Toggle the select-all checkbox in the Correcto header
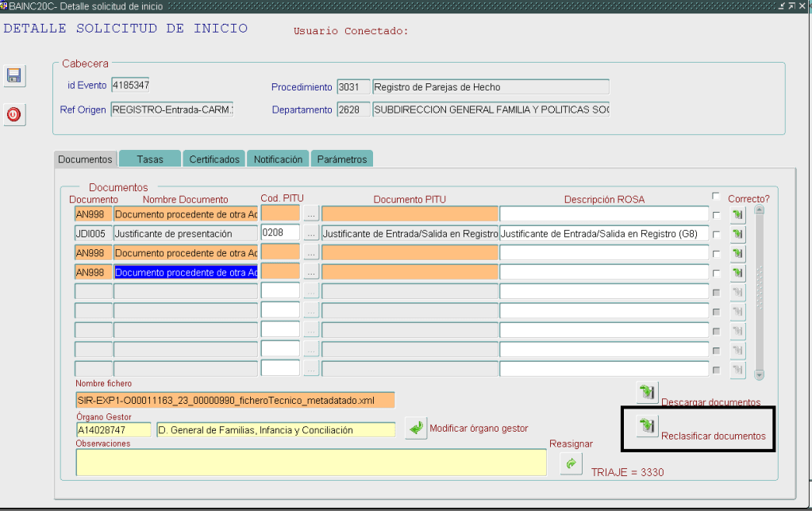 click(x=717, y=197)
